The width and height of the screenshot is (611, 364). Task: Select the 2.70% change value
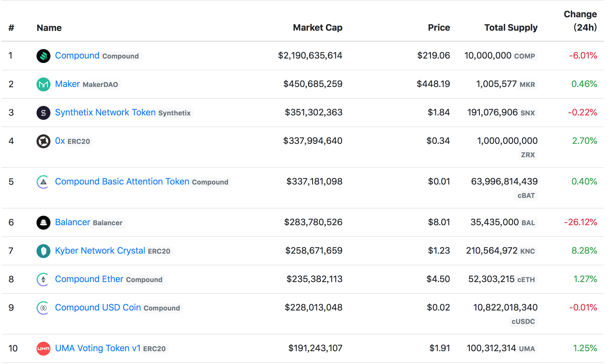(x=585, y=141)
